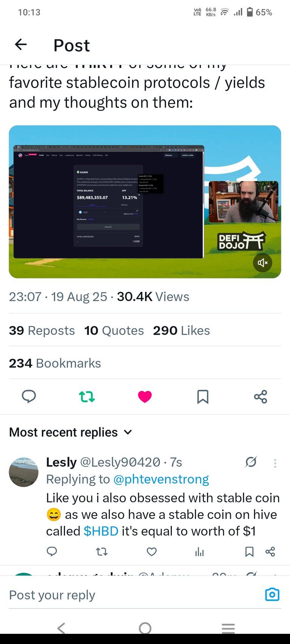
Task: Bookmark the main post
Action: point(203,397)
